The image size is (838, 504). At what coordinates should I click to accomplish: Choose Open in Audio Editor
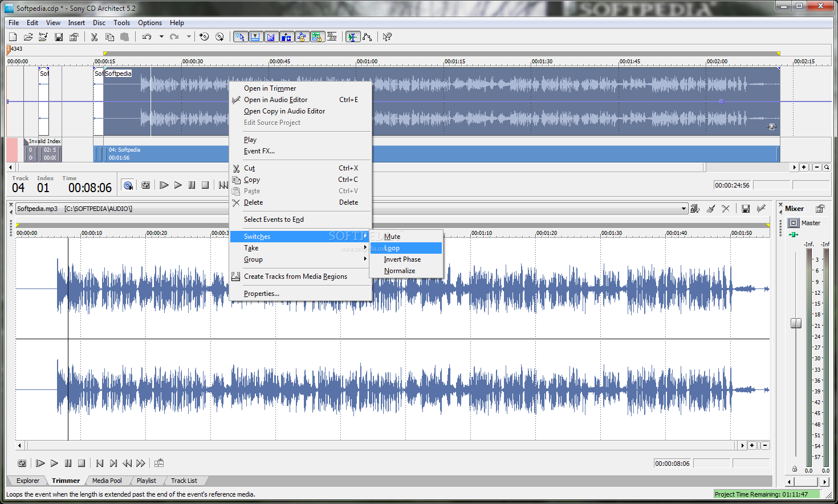[300, 100]
